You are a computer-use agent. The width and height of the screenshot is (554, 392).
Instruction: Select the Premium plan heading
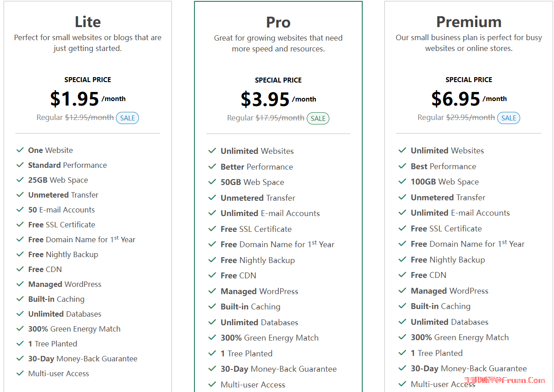click(x=469, y=22)
